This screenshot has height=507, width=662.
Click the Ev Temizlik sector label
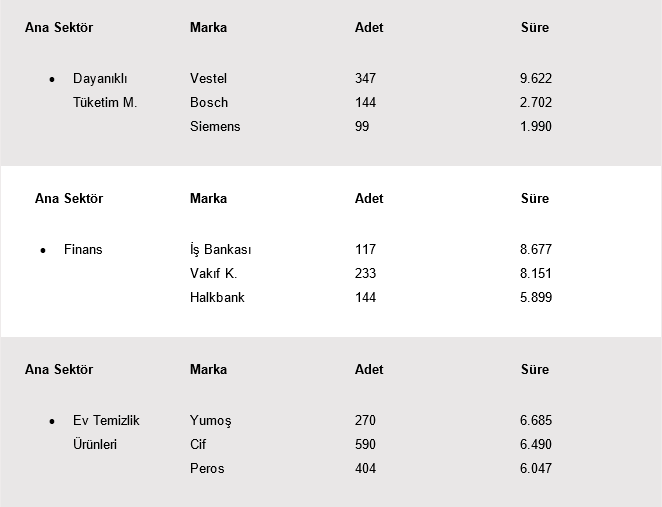pos(106,420)
